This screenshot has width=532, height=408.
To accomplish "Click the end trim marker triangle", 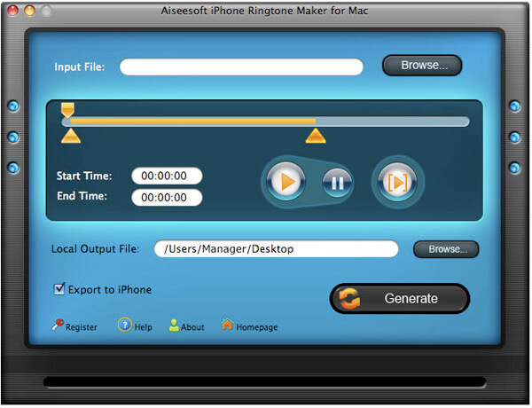I will pyautogui.click(x=315, y=136).
